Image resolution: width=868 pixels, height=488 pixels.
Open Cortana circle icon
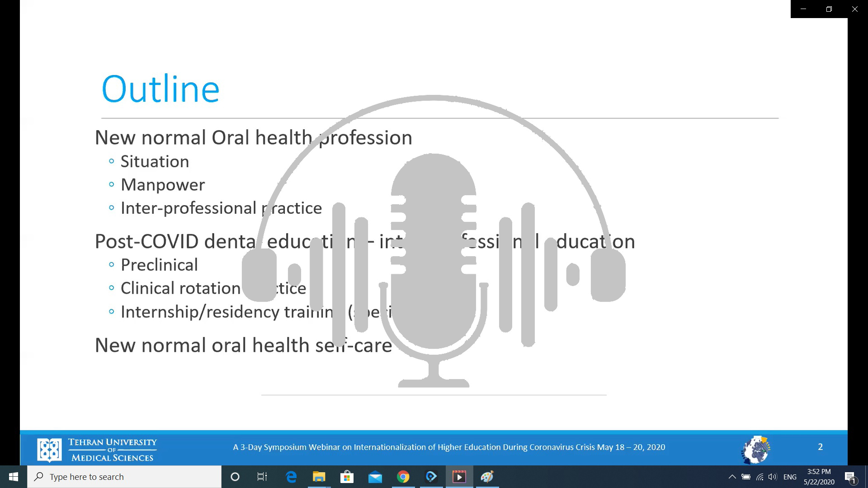coord(235,477)
